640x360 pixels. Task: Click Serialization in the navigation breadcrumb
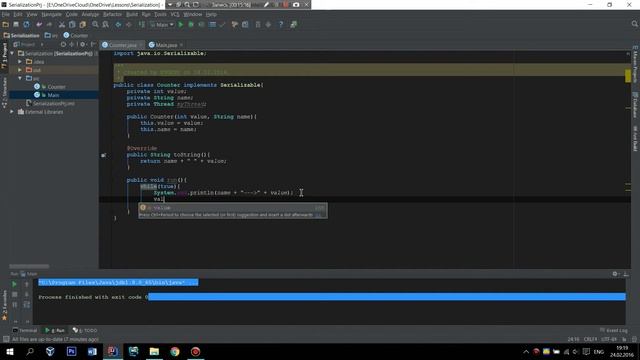[22, 36]
